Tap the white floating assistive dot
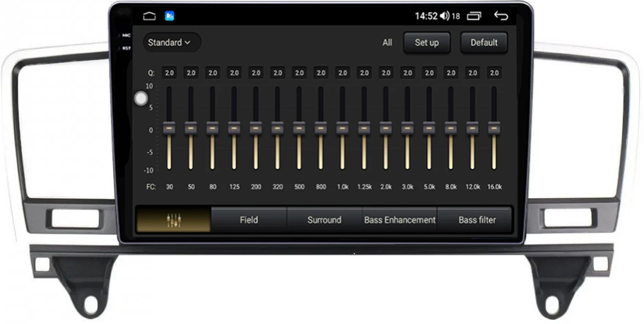 pos(141,99)
